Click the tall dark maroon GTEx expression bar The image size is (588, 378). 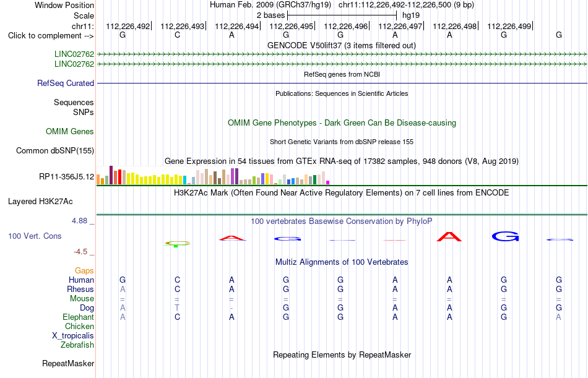pyautogui.click(x=111, y=175)
